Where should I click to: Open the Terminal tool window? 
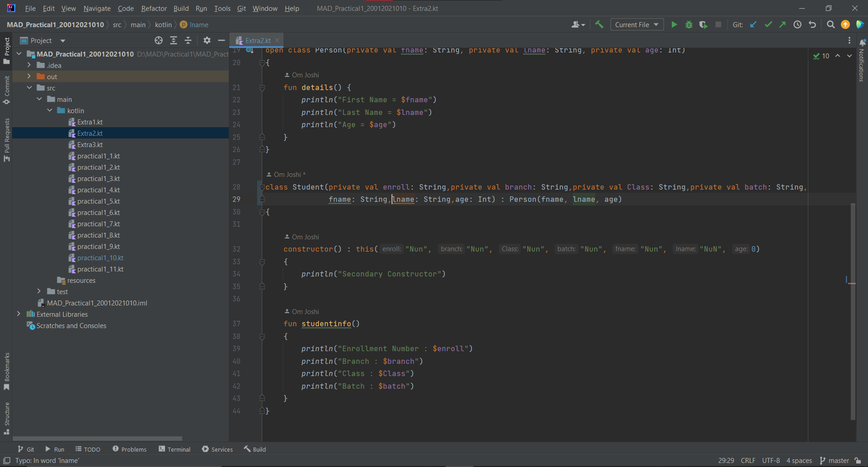pos(175,449)
